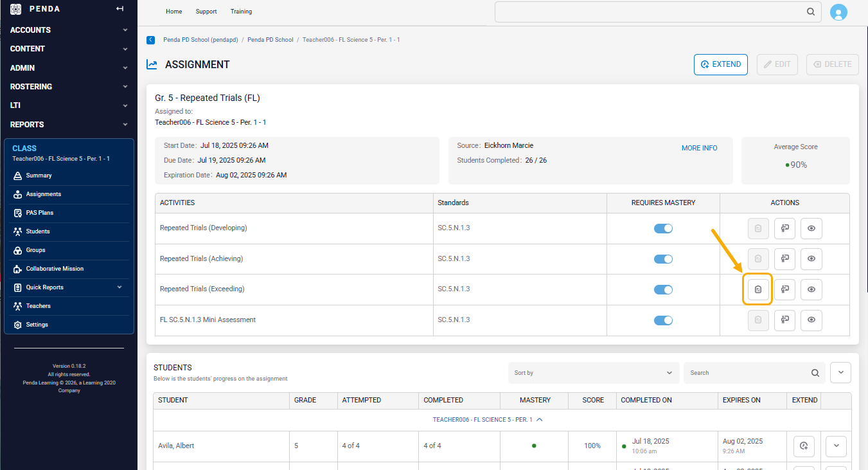Open the Training menu item

pos(242,12)
